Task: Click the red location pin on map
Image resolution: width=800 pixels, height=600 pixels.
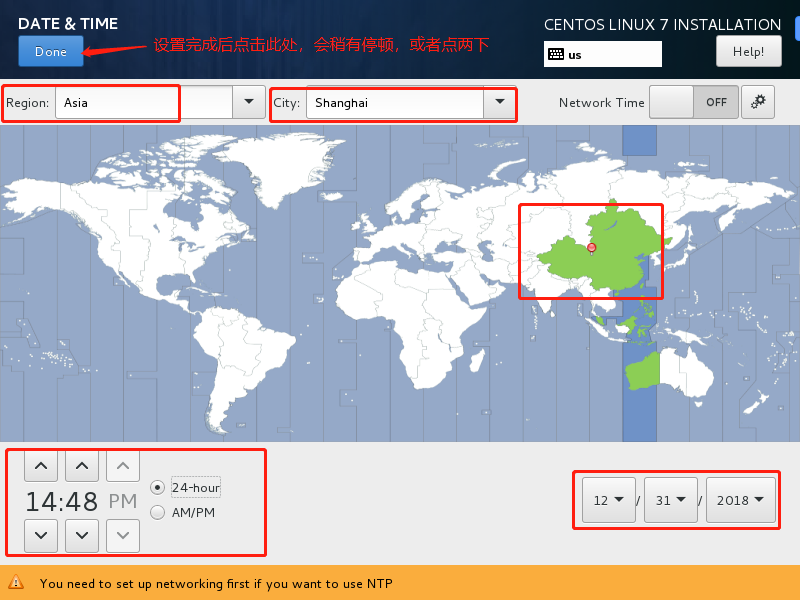Action: click(x=591, y=248)
